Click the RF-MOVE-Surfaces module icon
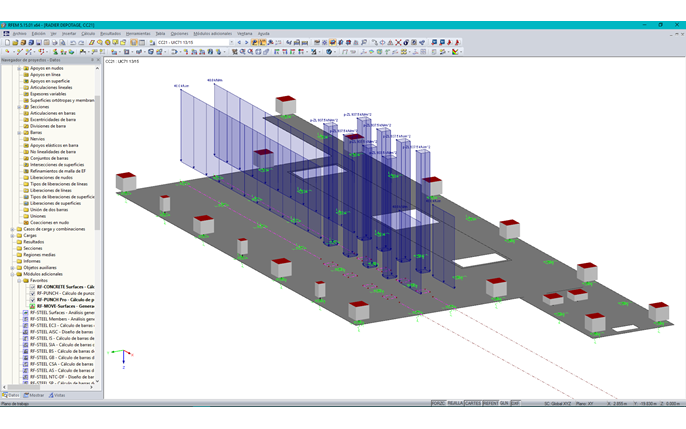Screen dimensions: 686x429 pos(32,306)
